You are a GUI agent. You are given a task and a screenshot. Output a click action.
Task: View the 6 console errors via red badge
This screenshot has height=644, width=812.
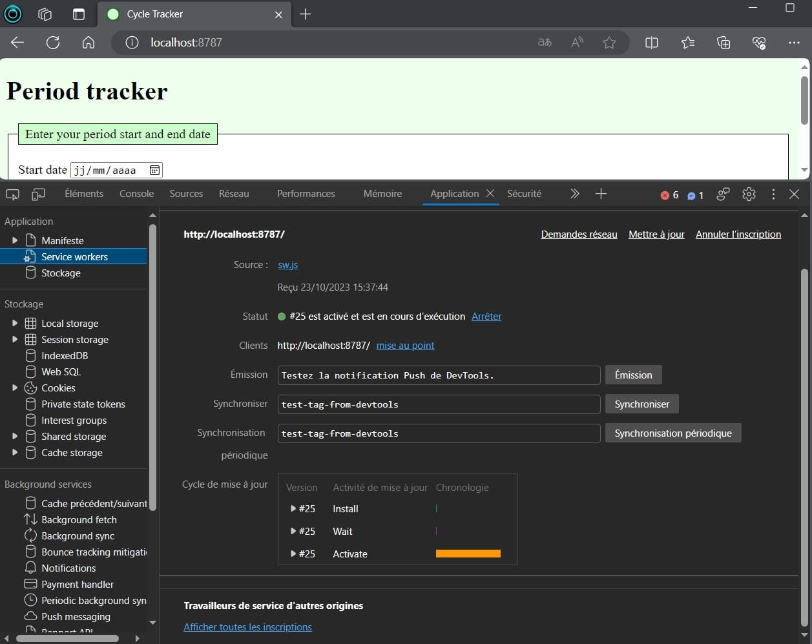click(x=671, y=194)
